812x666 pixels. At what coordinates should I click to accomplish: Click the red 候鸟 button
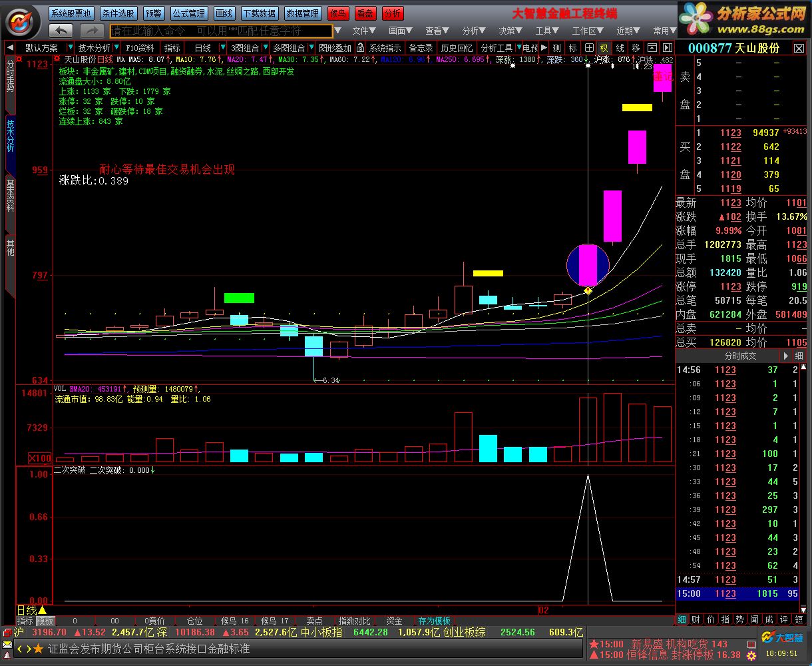coord(338,13)
